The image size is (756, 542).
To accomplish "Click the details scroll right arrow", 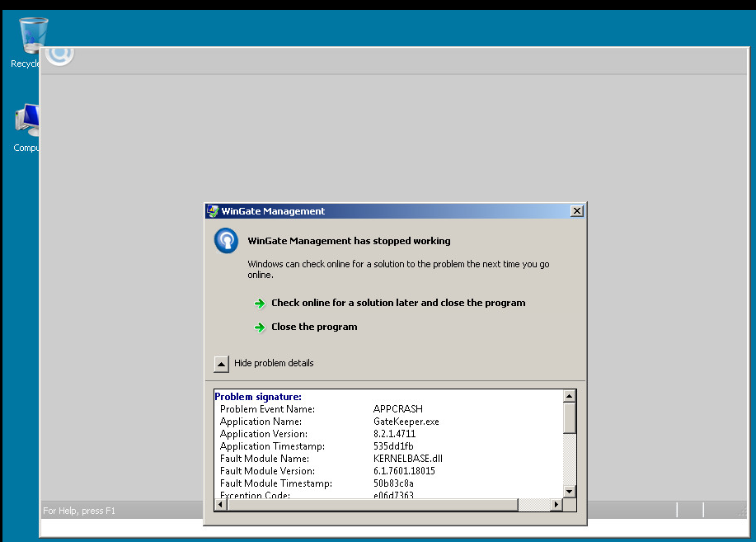I will point(556,504).
